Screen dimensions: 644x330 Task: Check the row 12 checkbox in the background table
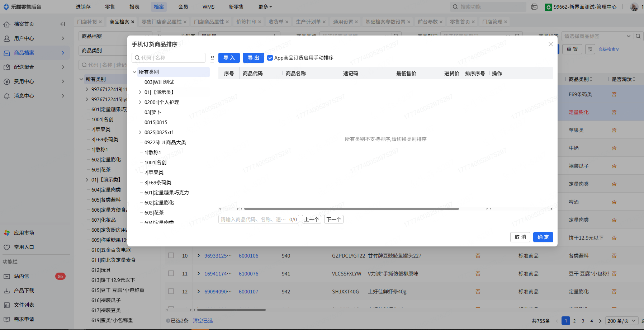click(171, 291)
